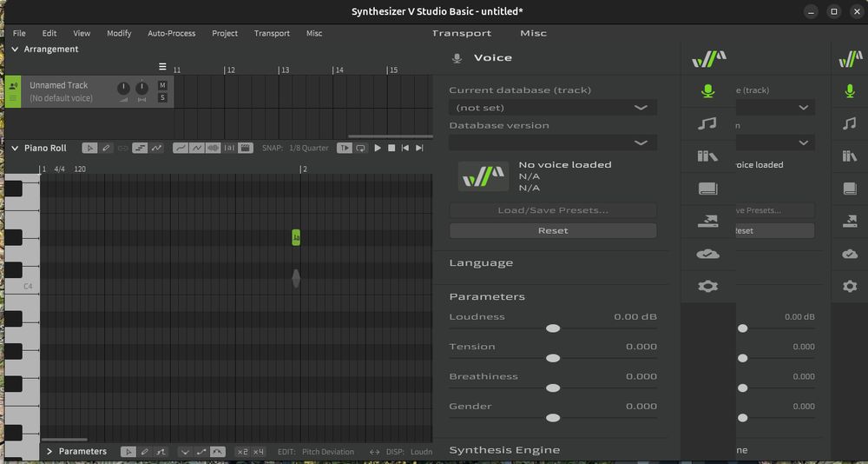Open the SNAP 1/8 Quarter dropdown

309,148
